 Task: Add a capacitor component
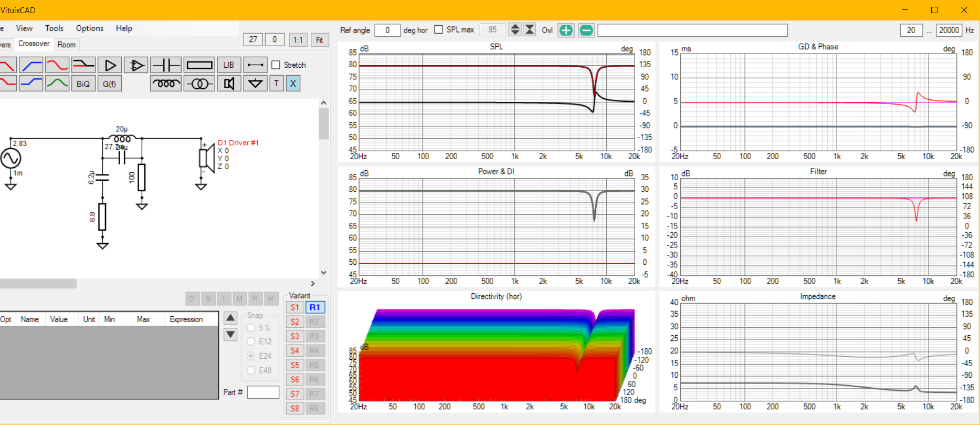(x=166, y=65)
